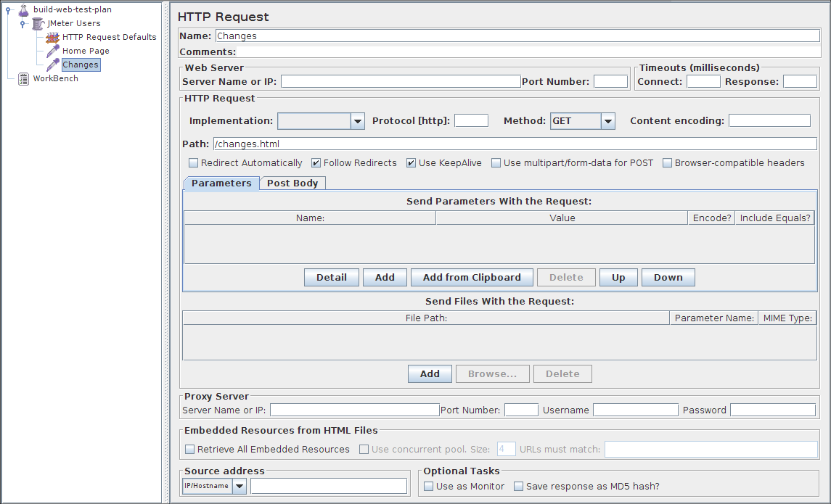Open the Implementation dropdown
831x504 pixels.
click(357, 121)
